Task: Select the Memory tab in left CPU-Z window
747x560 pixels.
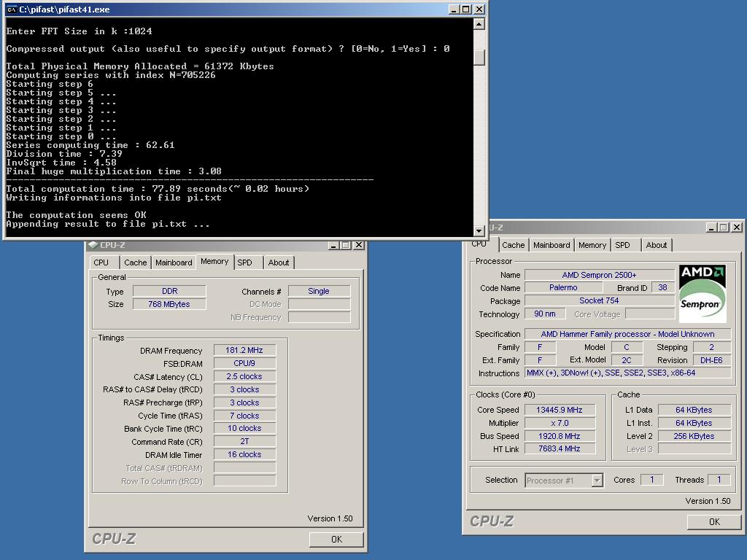Action: tap(214, 262)
